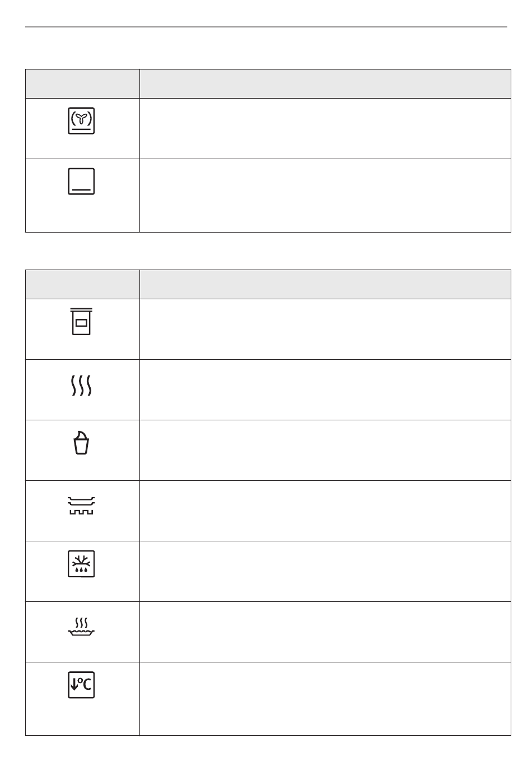This screenshot has width=532, height=770.
Task: Click the blank cell beside plate warming icon
Action: coord(325,511)
